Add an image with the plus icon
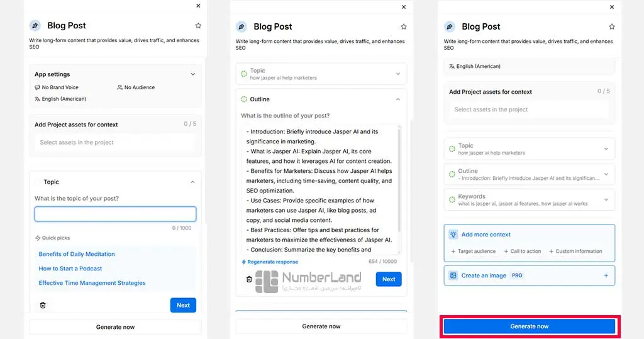The width and height of the screenshot is (644, 339). [x=606, y=275]
